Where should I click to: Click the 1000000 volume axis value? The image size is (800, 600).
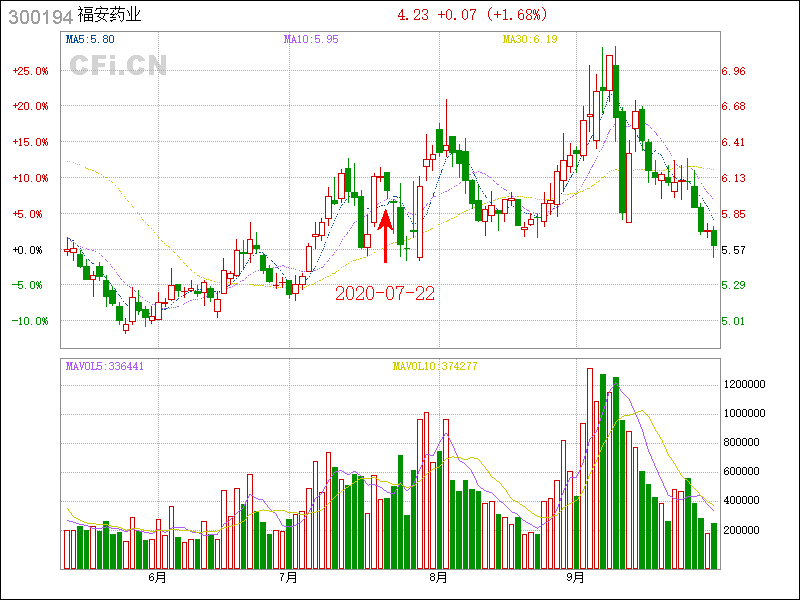coord(744,413)
